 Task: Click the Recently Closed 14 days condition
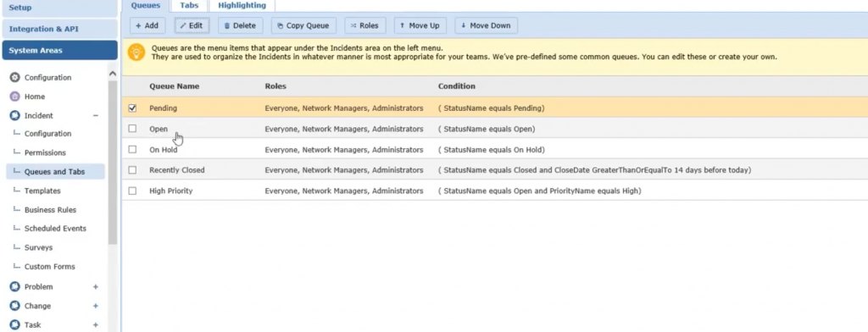(594, 170)
